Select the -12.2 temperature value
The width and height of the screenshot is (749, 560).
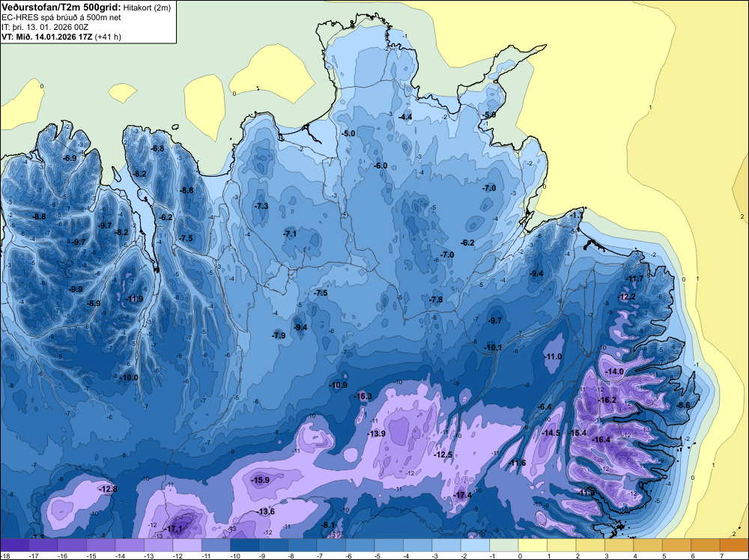point(627,296)
